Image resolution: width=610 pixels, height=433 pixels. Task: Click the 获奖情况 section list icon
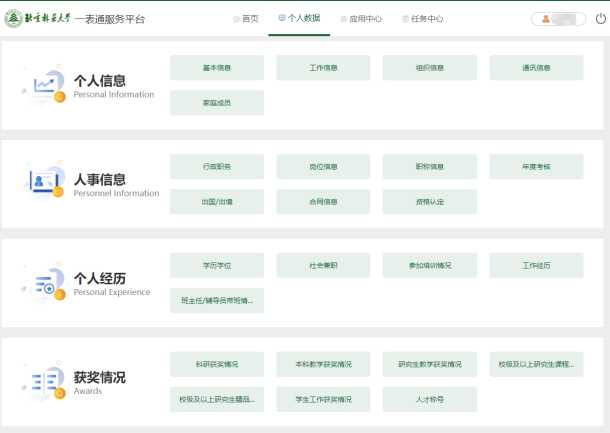click(x=44, y=383)
